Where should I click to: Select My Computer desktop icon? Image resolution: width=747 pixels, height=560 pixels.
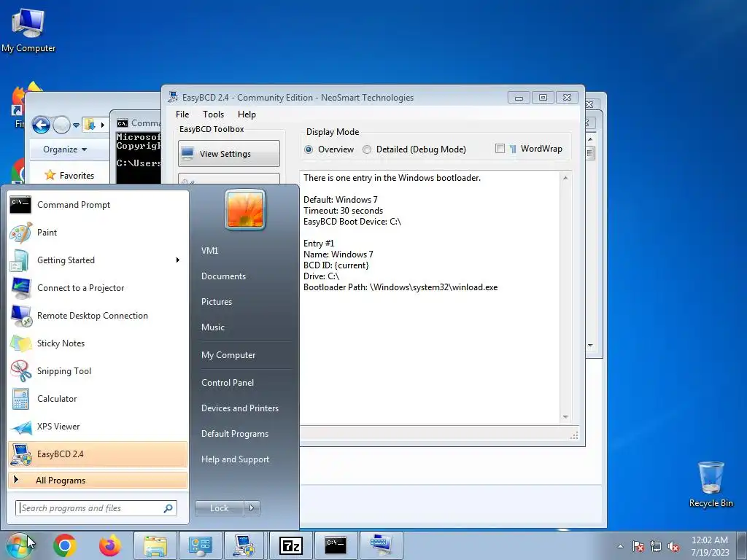[x=28, y=29]
